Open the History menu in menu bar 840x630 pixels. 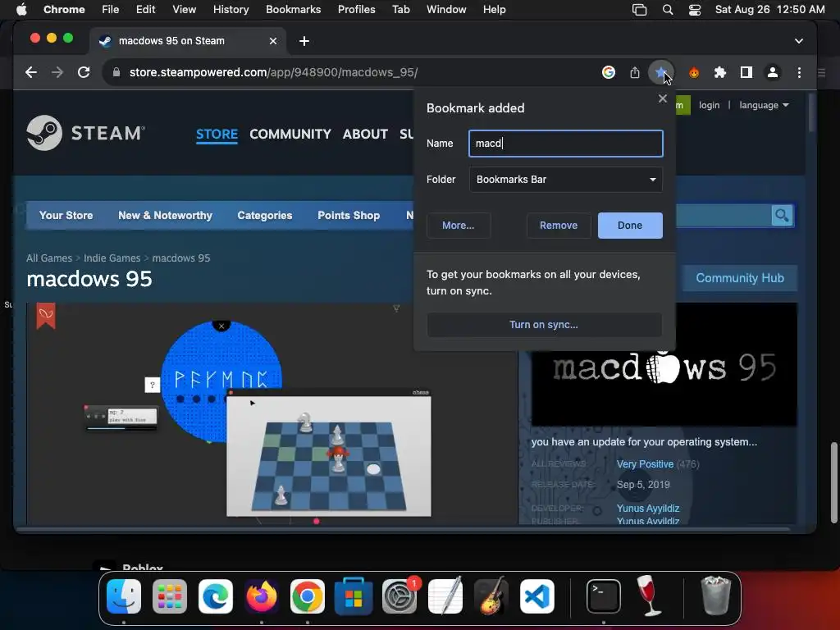click(231, 10)
